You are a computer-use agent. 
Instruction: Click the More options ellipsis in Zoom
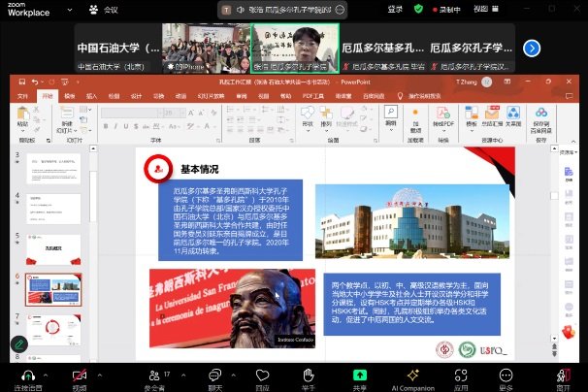[x=506, y=376]
